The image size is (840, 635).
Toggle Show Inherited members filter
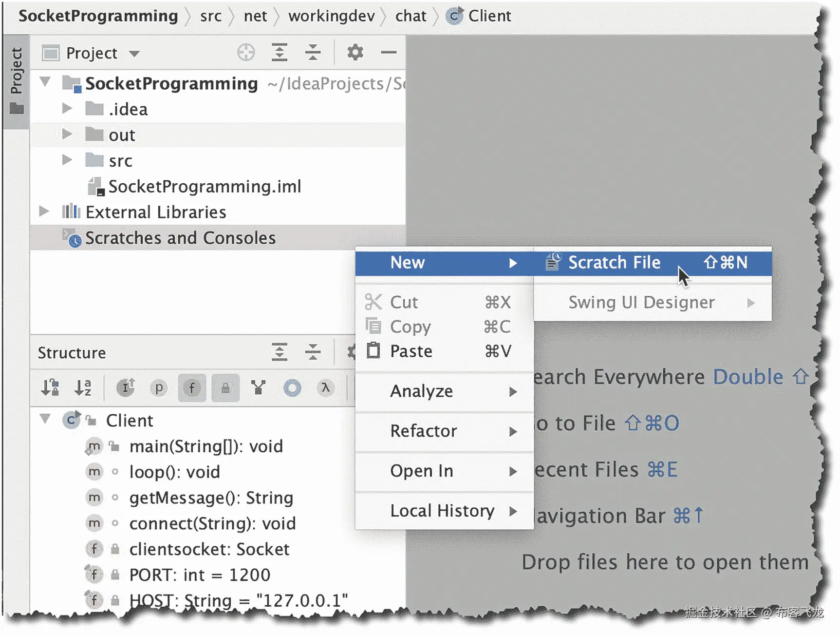pos(259,388)
